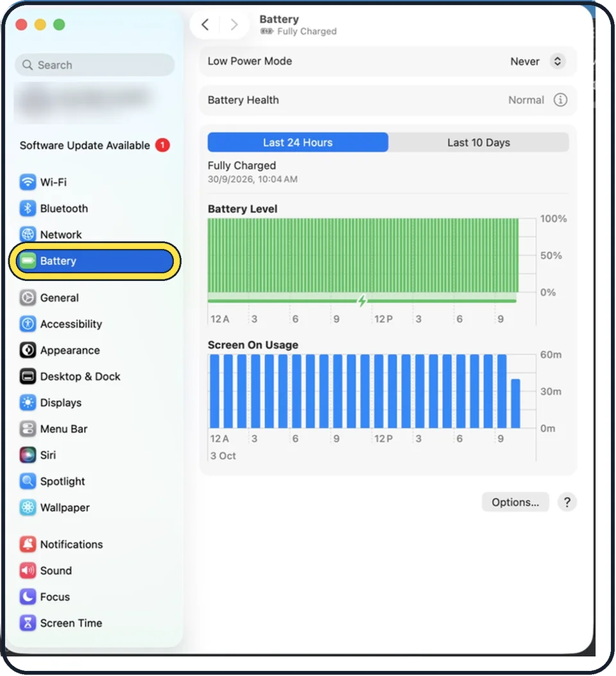Open the Low Power Mode popup stepper
Screen dimensions: 616x676
point(558,61)
